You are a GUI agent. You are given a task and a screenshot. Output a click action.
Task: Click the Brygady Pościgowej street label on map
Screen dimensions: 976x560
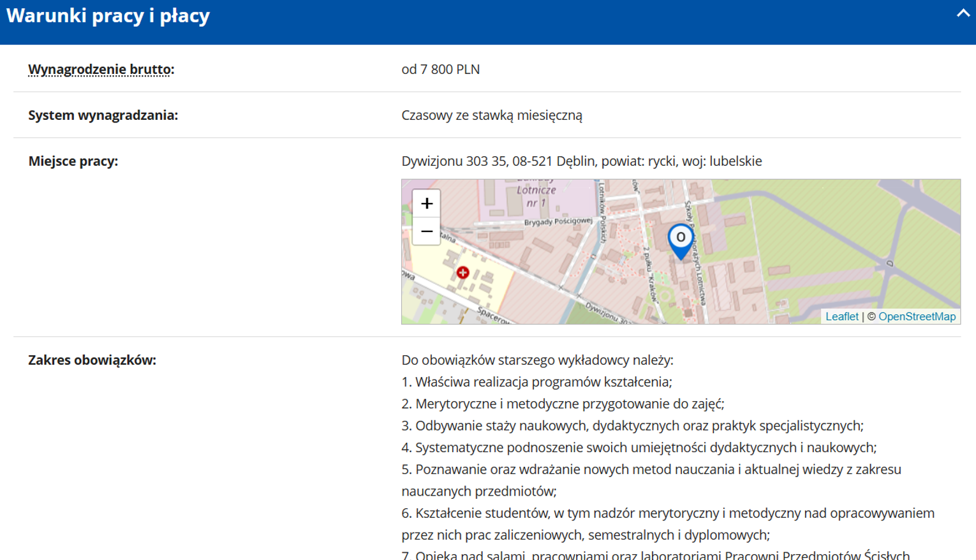point(558,222)
